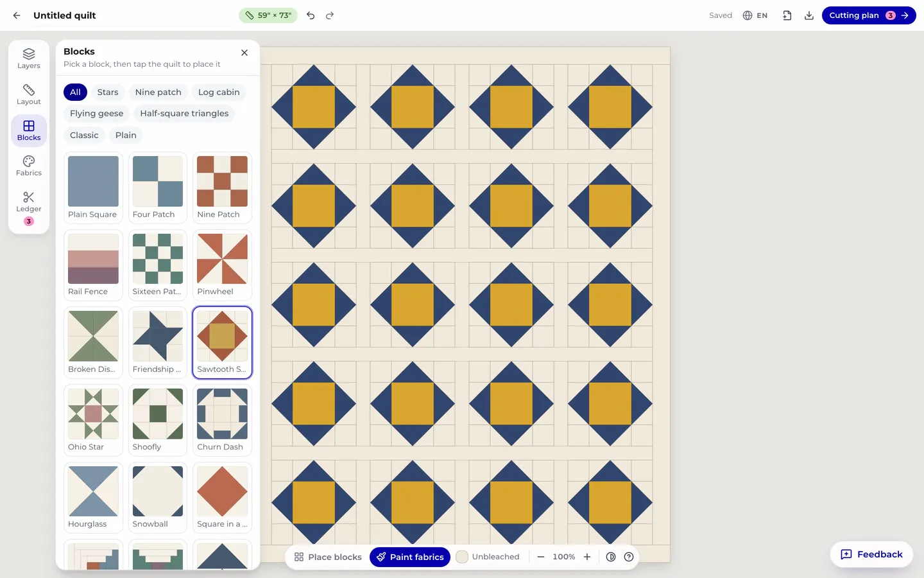Filter blocks by Log cabin
Viewport: 924px width, 578px height.
[219, 92]
